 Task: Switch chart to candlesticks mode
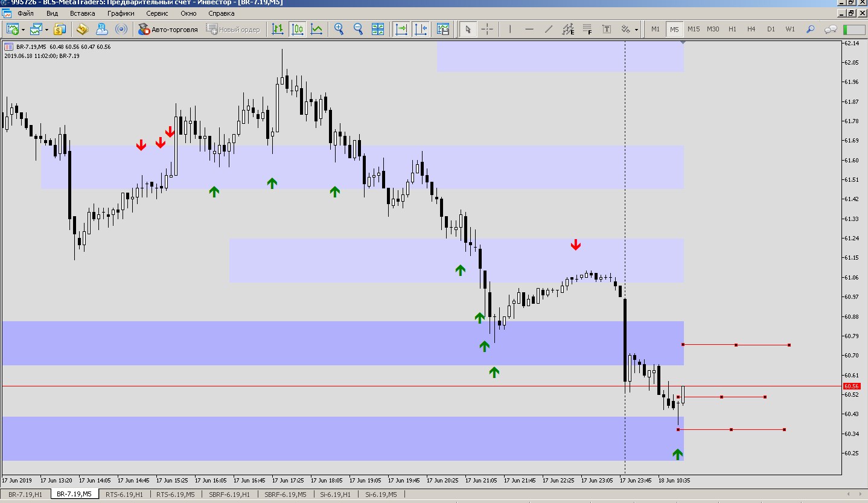[297, 29]
